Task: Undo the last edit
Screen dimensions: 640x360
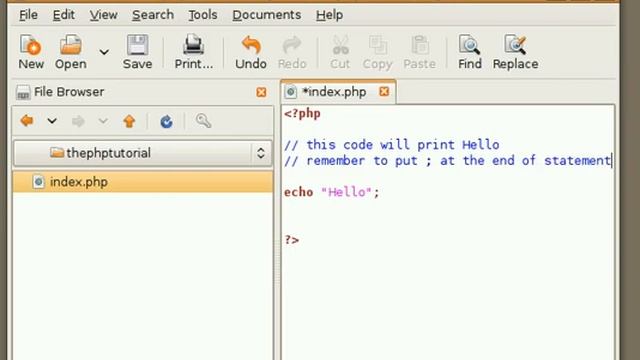Action: tap(251, 52)
